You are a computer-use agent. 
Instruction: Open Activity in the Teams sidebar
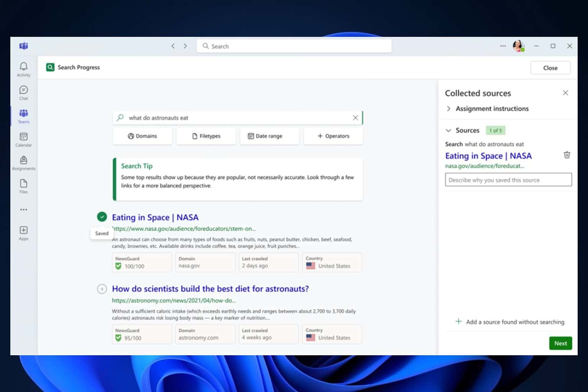23,70
